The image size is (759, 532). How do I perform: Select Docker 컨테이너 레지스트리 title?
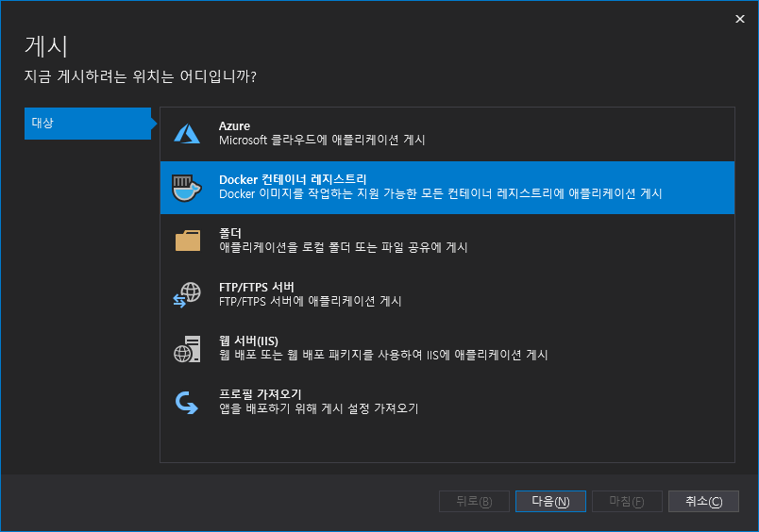[293, 179]
